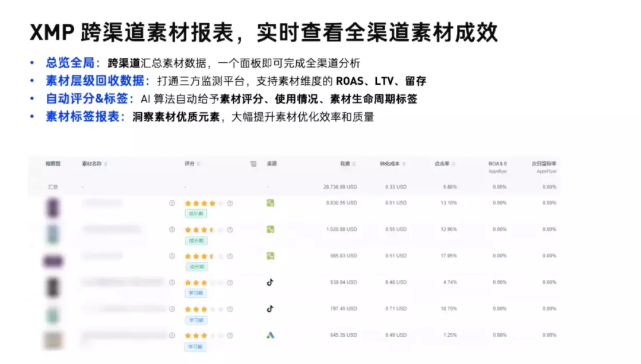Click the 学习期 tag in the fourth row
Screen dimensions: 641x364
coord(195,293)
